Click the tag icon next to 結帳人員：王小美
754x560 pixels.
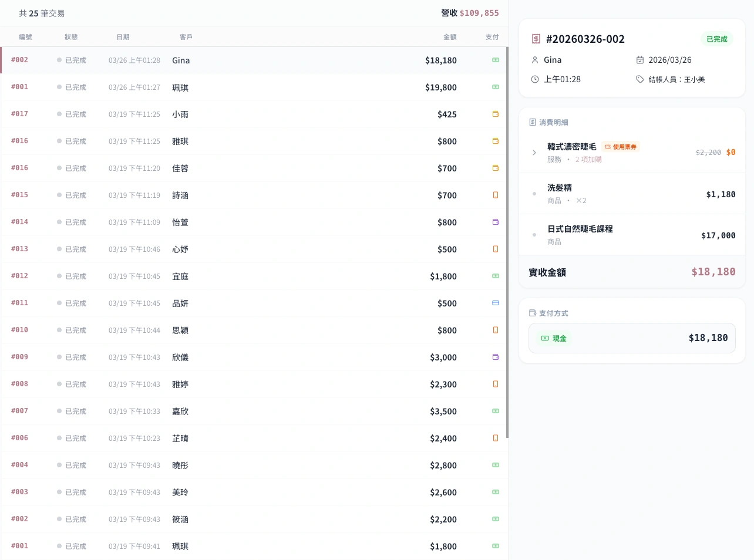640,79
